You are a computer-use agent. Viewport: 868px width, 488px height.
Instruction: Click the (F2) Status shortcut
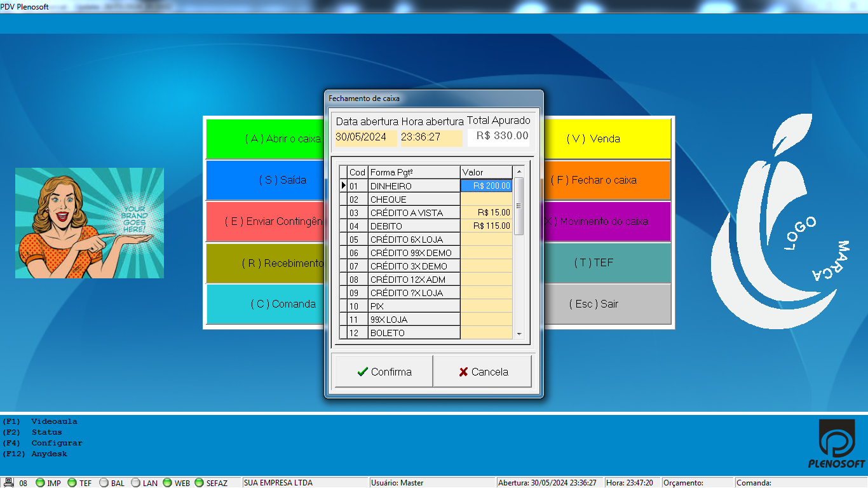pos(32,432)
